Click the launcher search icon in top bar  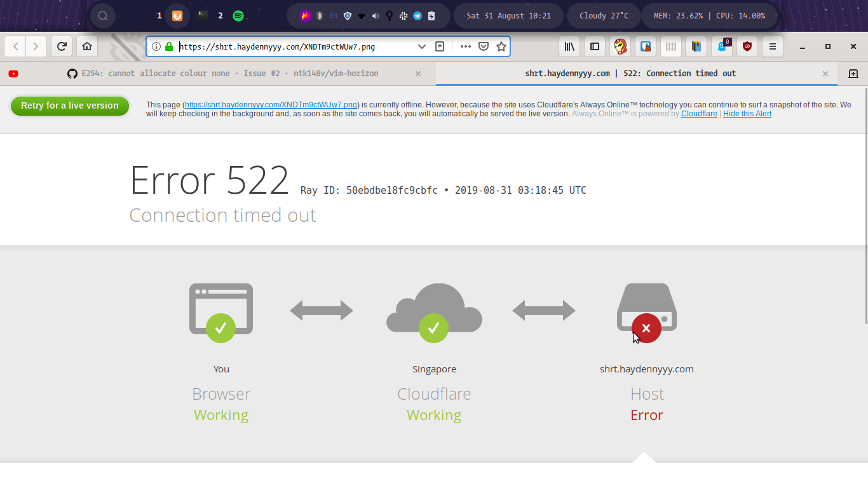pyautogui.click(x=103, y=16)
